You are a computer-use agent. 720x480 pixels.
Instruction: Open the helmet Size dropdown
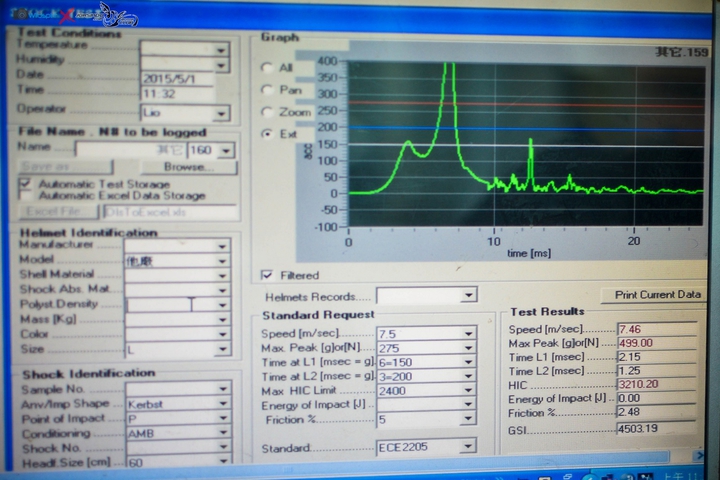click(222, 350)
